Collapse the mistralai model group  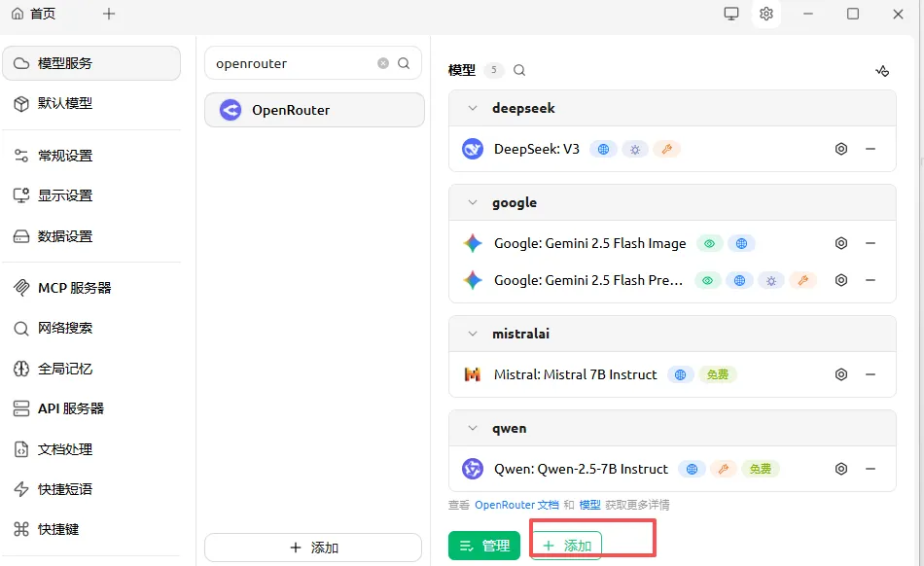472,334
